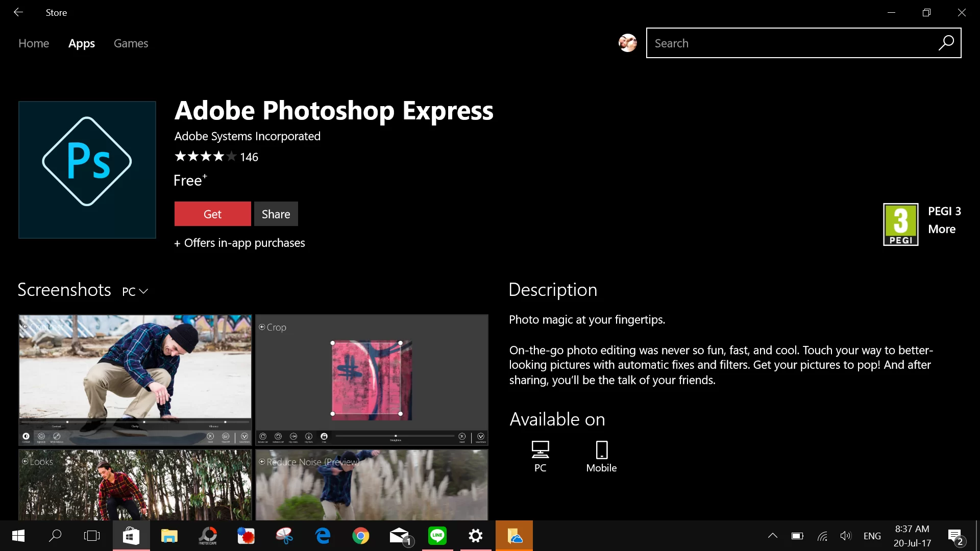
Task: Click the Adobe Photoshop Express title
Action: click(334, 111)
